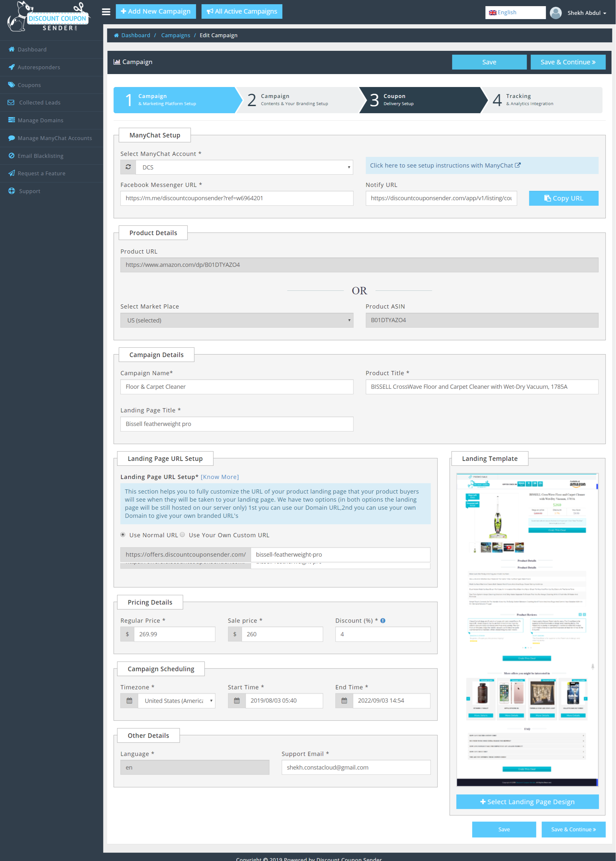This screenshot has width=616, height=861.
Task: Click the End Time date field
Action: [x=392, y=701]
